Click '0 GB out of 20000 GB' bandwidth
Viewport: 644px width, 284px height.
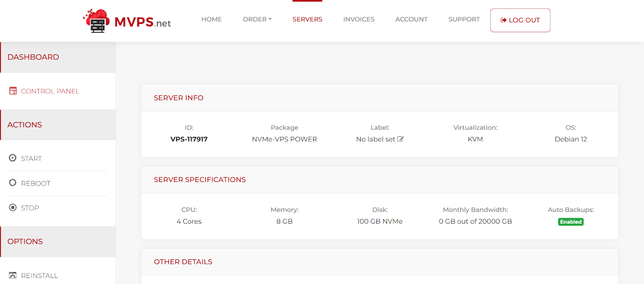pos(475,221)
